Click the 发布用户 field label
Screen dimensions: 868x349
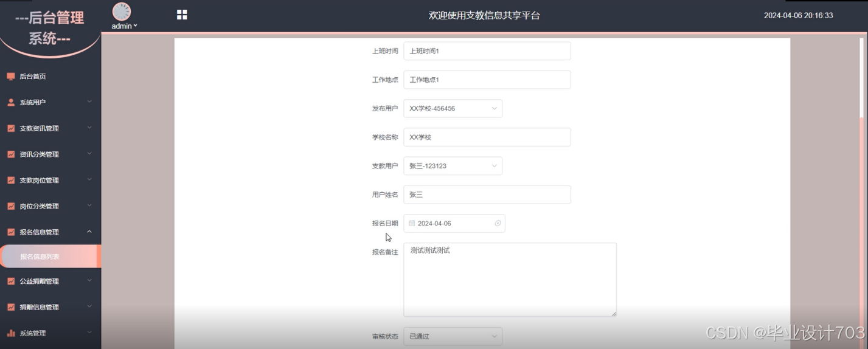385,108
